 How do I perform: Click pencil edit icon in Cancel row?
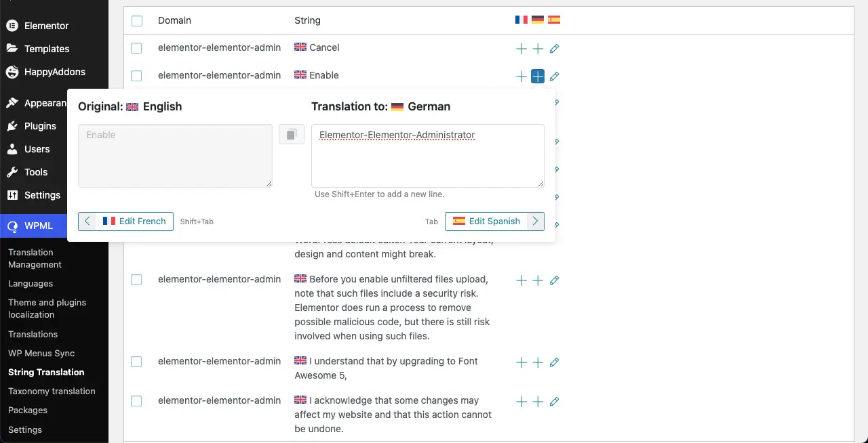pyautogui.click(x=554, y=49)
